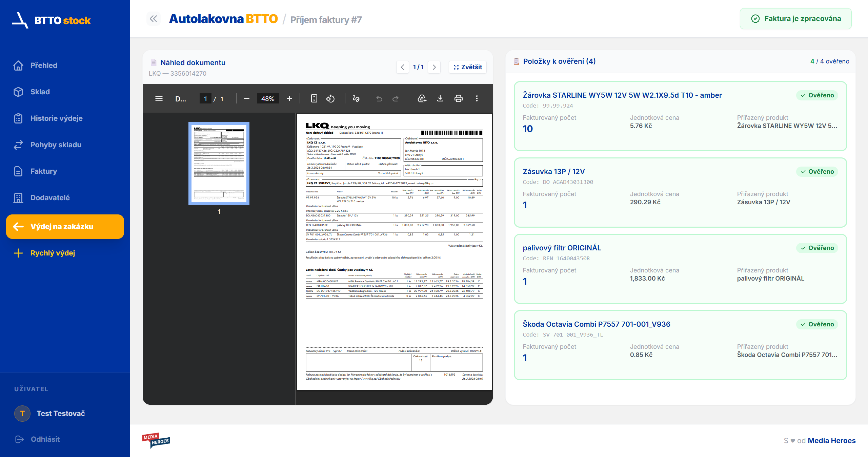Rotate PDF counterclockwise icon
Screen dimensions: 868x457
click(x=330, y=98)
